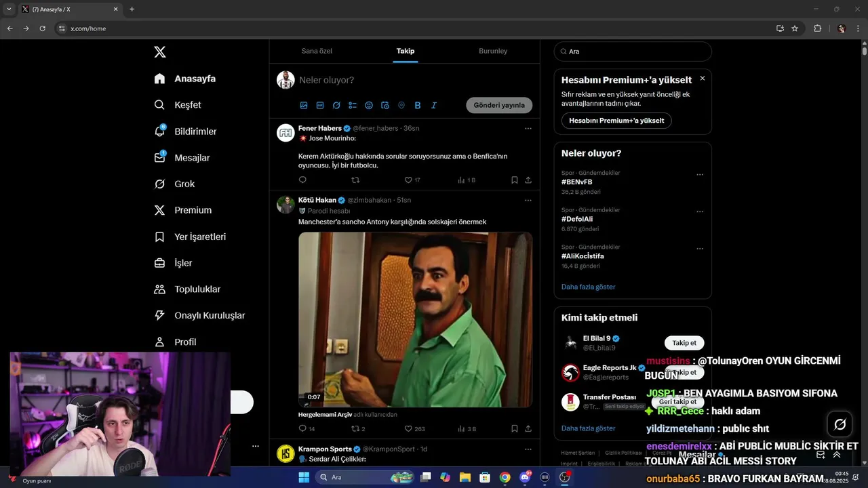Open Bildirimler notifications
This screenshot has width=868, height=488.
pos(185,131)
